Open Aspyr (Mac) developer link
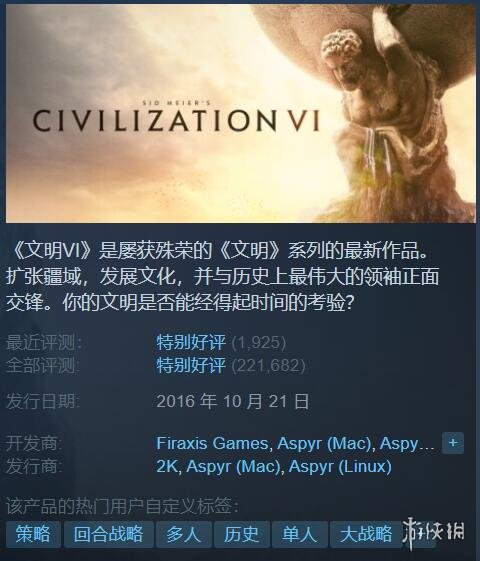The image size is (480, 561). (324, 444)
